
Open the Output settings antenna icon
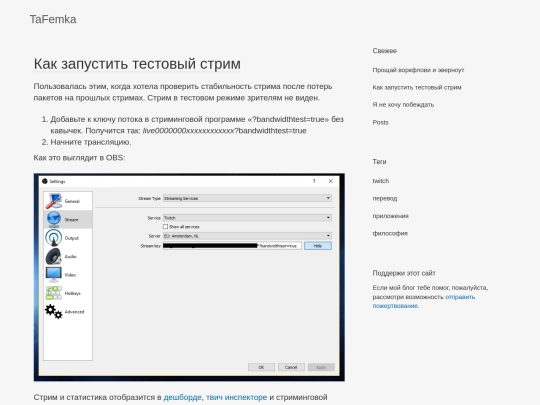tap(54, 238)
